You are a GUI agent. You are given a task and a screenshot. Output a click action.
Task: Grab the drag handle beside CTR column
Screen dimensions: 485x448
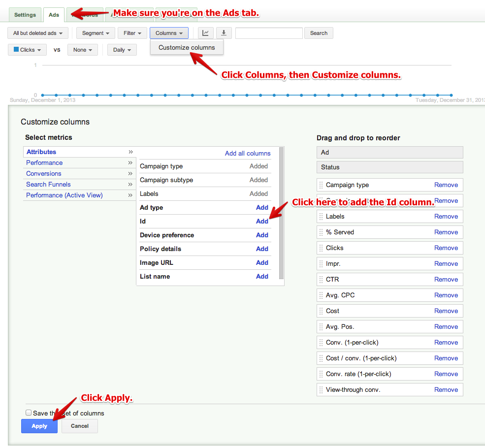click(x=322, y=280)
